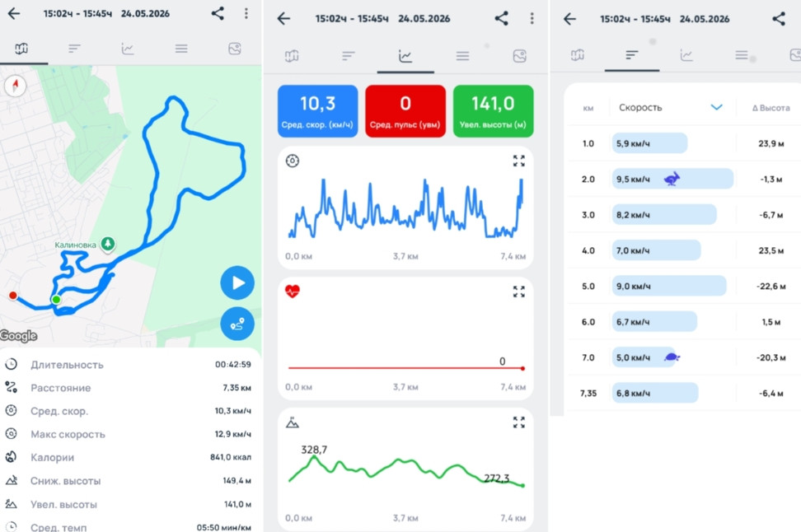
Task: Click the Калиновка park marker on the map
Action: coord(107,244)
